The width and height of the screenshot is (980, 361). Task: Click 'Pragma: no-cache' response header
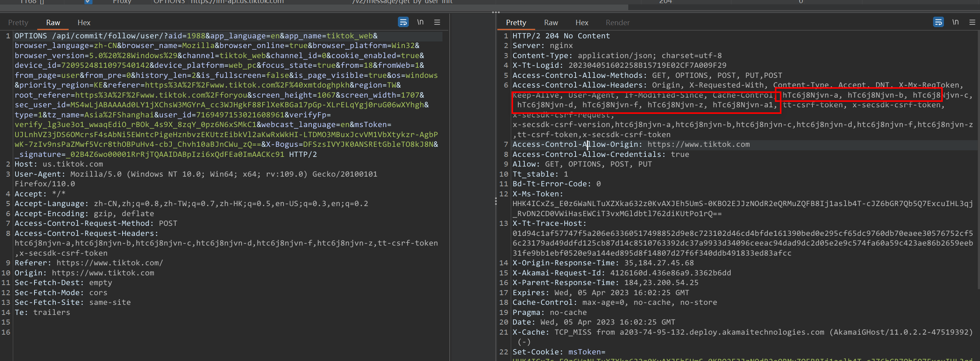pyautogui.click(x=550, y=312)
